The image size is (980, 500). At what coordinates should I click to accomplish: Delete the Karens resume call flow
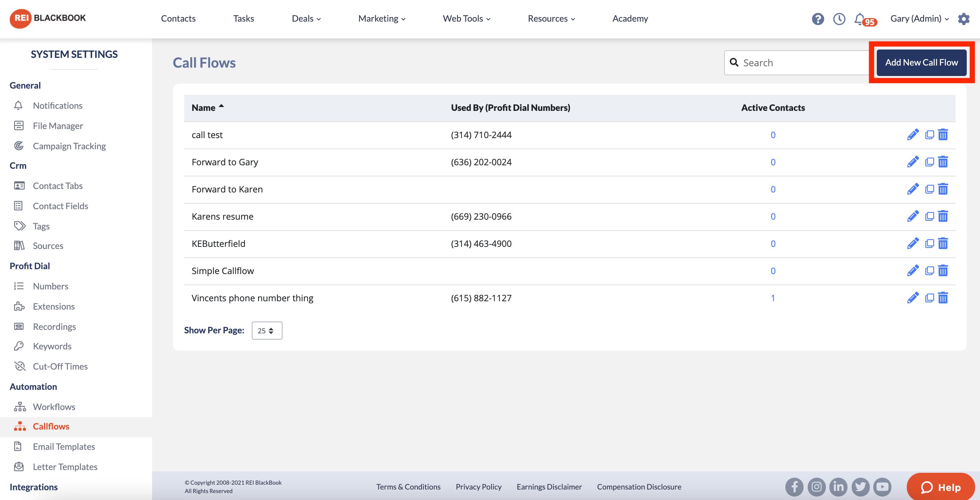(x=943, y=216)
